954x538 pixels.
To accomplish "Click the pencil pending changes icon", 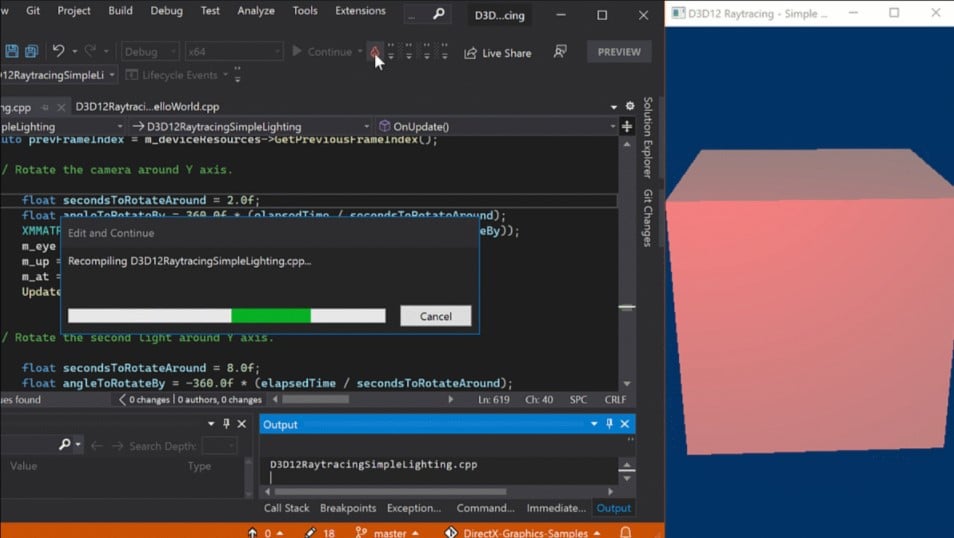I will tap(310, 533).
